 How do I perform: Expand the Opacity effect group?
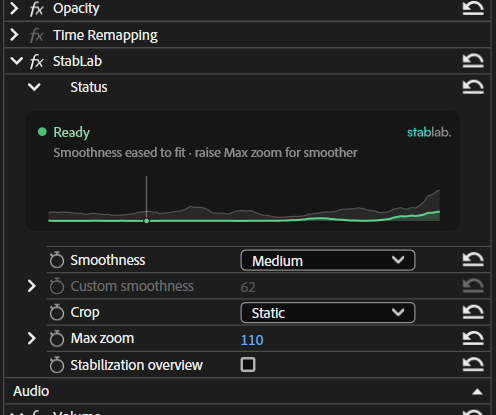tap(14, 8)
